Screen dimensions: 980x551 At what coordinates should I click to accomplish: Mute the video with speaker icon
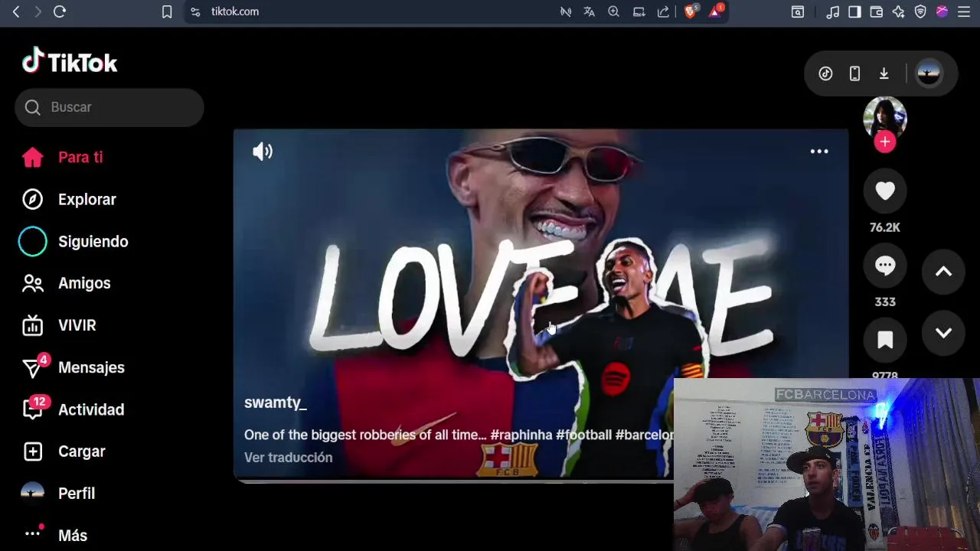[263, 152]
